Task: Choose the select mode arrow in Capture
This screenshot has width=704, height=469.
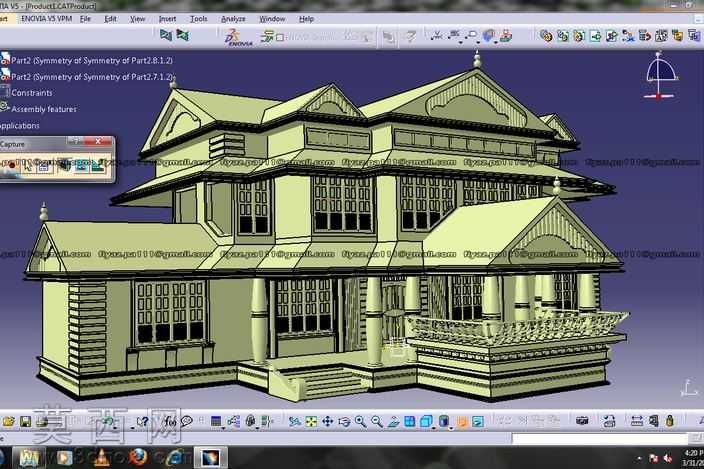Action: [28, 165]
